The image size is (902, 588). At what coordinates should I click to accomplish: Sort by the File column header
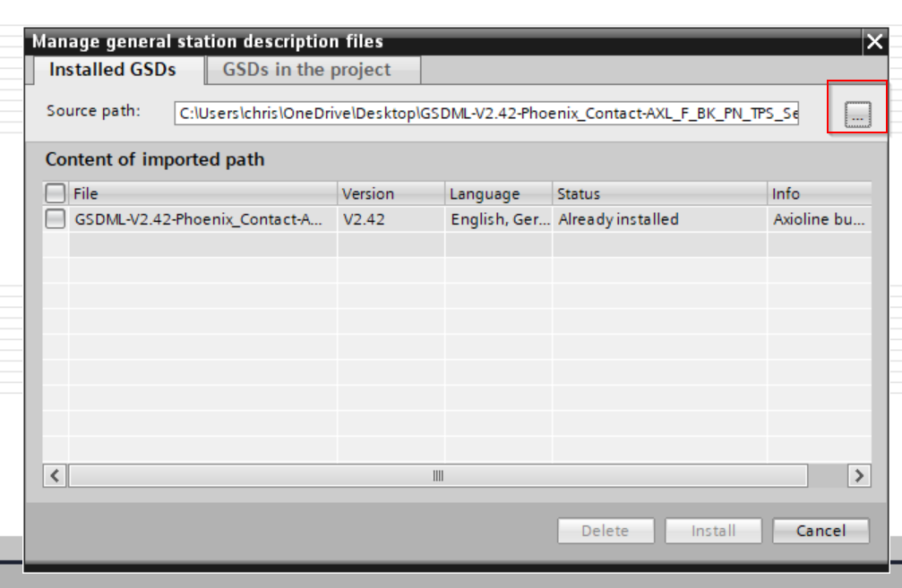point(202,193)
